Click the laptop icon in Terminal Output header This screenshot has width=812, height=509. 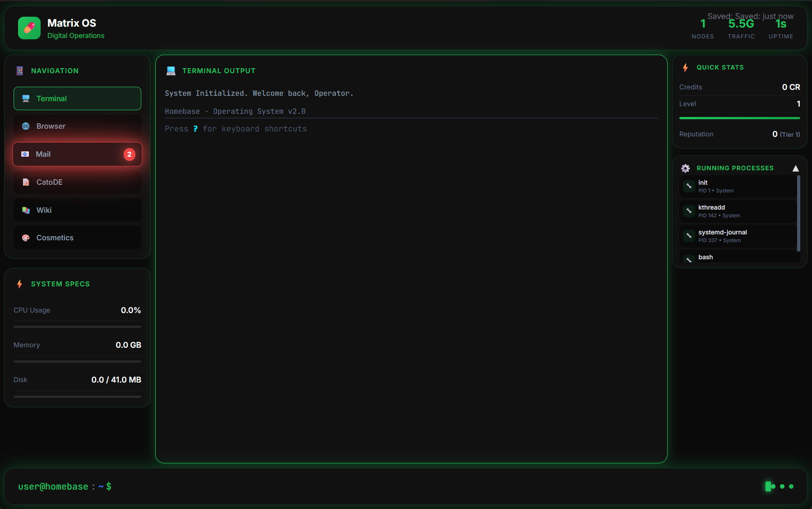[x=171, y=70]
